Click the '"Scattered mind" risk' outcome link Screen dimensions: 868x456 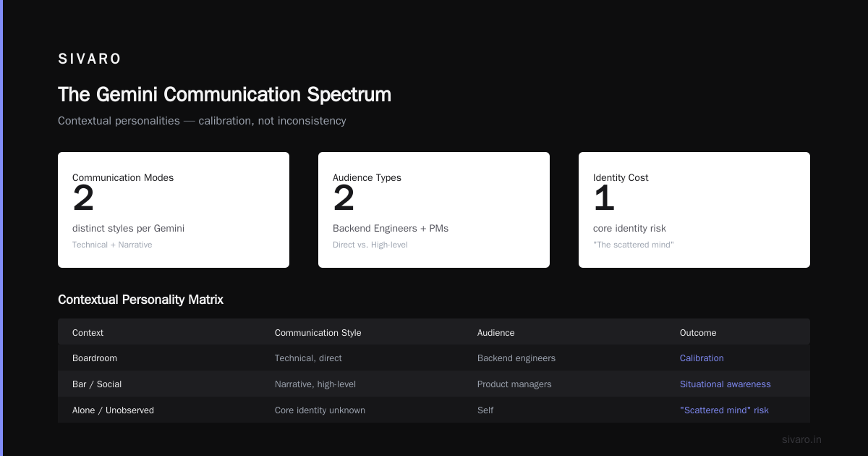tap(724, 410)
